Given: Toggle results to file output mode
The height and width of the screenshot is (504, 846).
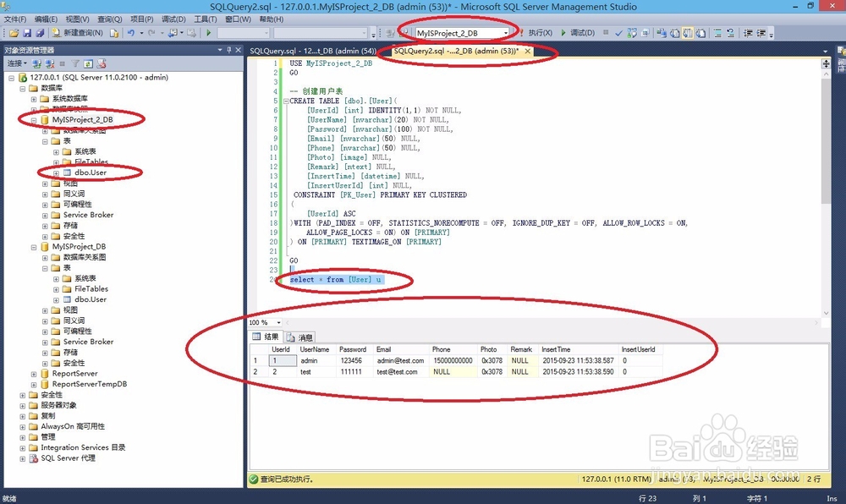Looking at the screenshot, I should (700, 33).
